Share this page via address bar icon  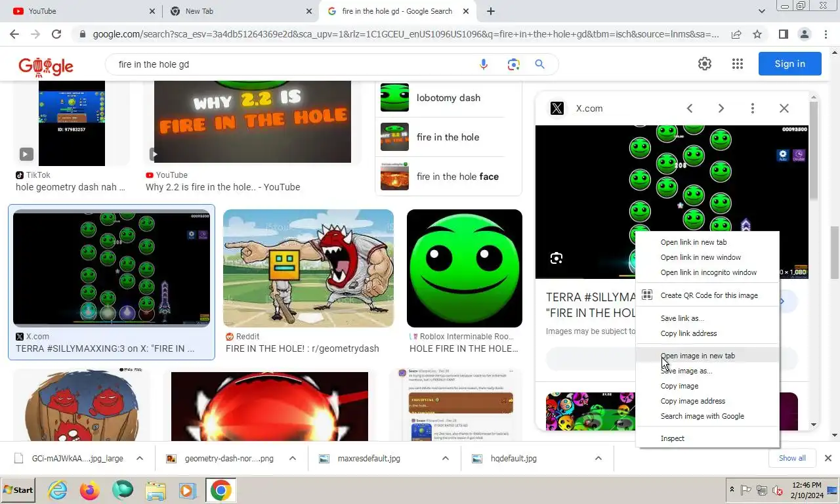[736, 34]
